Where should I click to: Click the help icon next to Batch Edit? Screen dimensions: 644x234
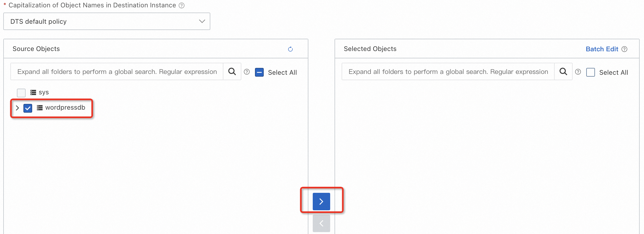coord(624,49)
